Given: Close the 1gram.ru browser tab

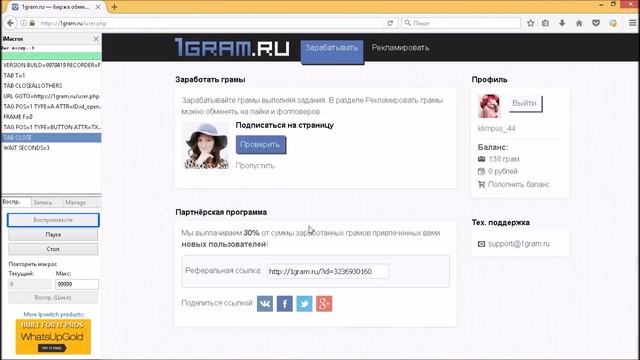Looking at the screenshot, I should pyautogui.click(x=98, y=7).
